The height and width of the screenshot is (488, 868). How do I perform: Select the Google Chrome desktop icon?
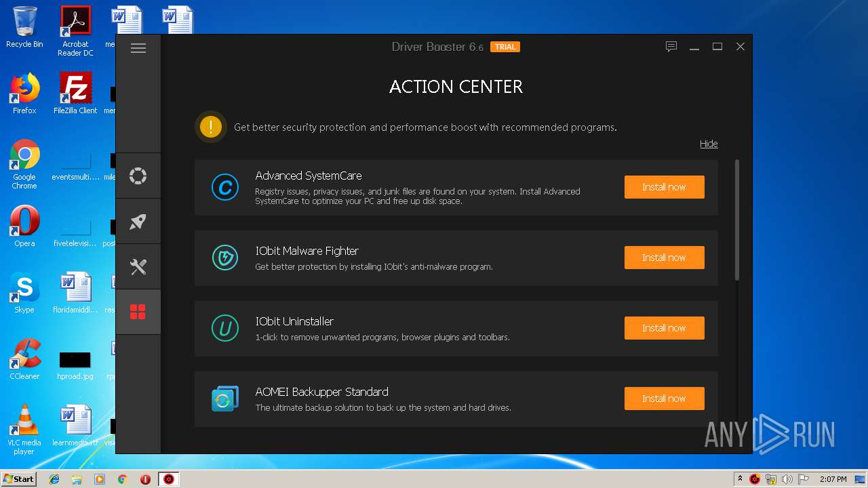click(24, 164)
